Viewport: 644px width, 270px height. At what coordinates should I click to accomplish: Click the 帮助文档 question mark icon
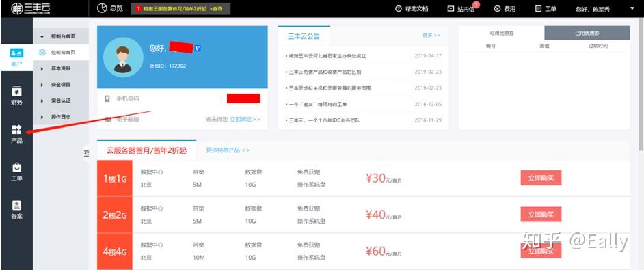(398, 9)
